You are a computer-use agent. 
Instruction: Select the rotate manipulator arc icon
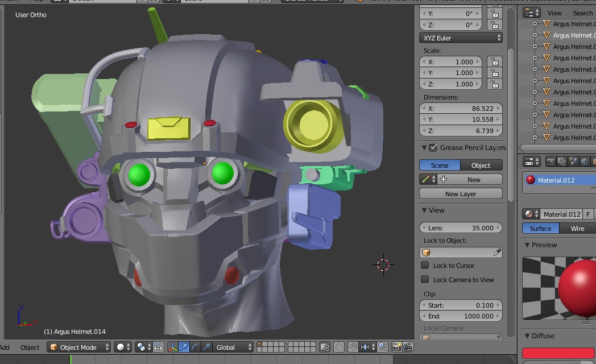[195, 347]
